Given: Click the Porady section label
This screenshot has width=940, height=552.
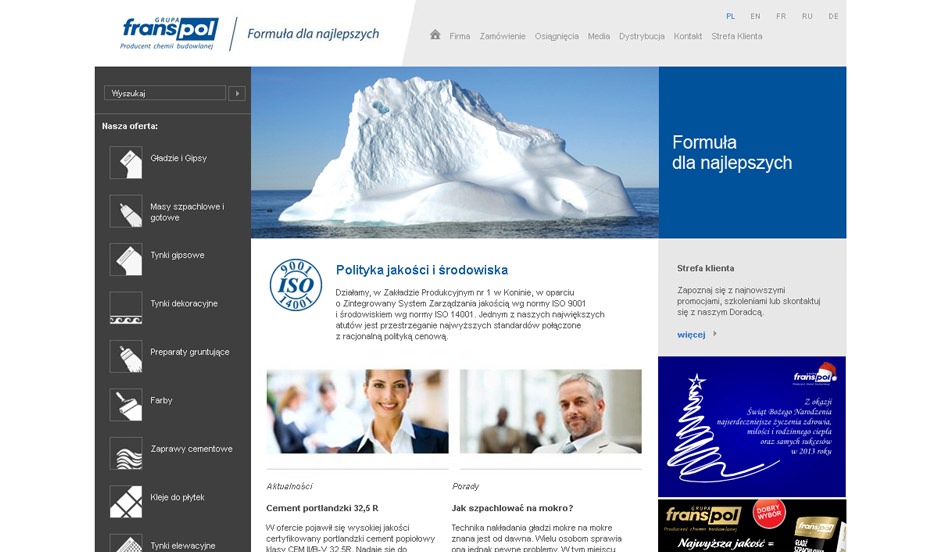Looking at the screenshot, I should [465, 486].
